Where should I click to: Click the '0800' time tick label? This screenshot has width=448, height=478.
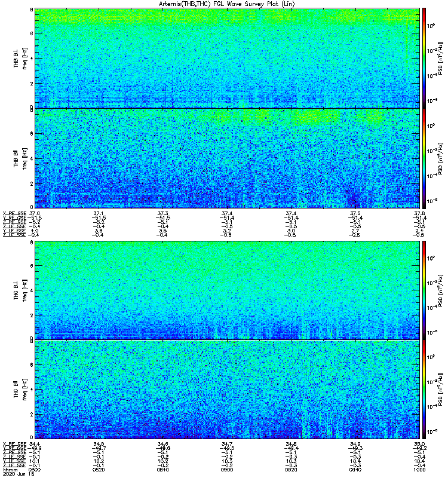coord(35,470)
